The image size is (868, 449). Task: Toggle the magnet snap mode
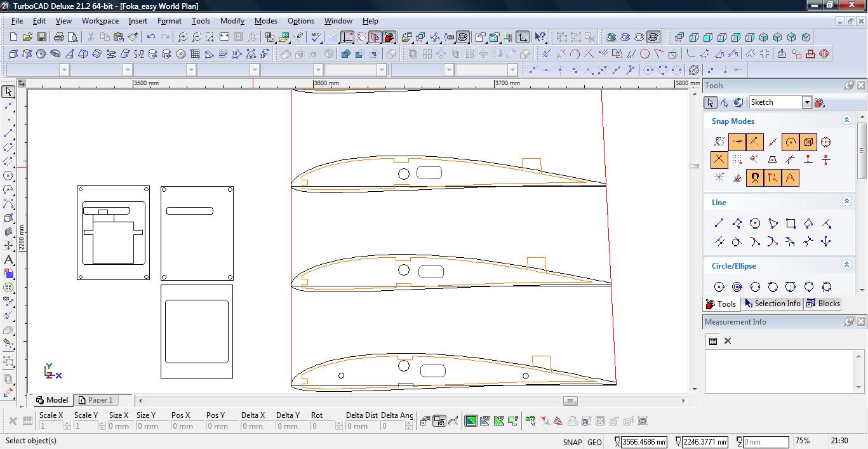click(x=754, y=178)
